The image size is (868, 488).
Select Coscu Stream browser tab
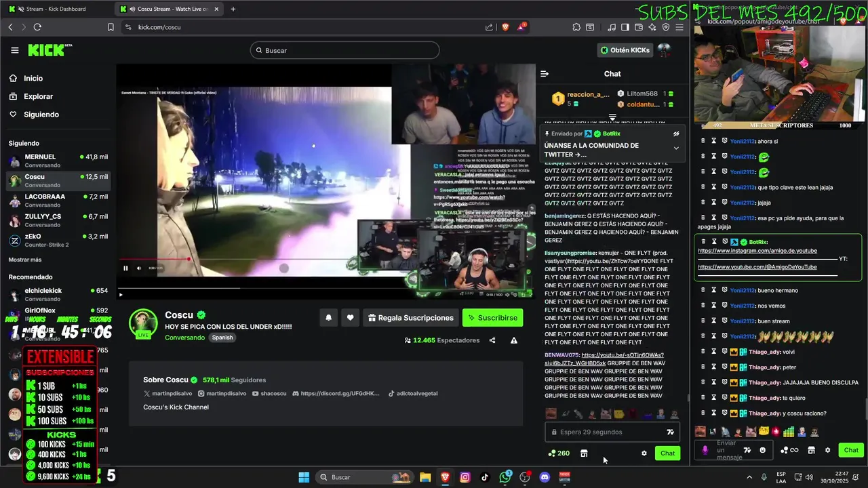tap(168, 9)
